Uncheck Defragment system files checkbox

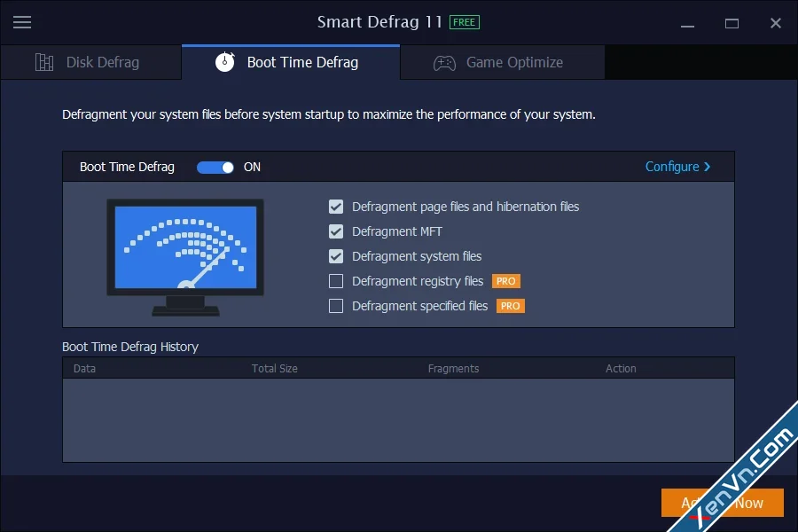[336, 256]
